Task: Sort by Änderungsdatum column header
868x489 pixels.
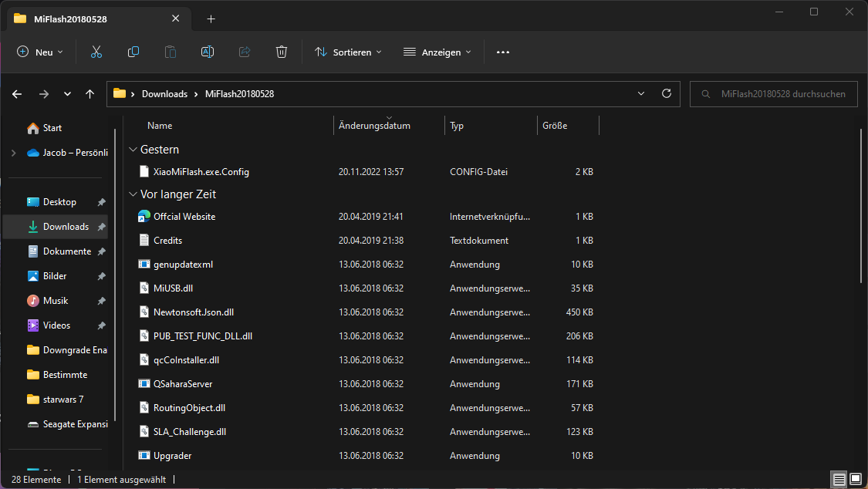Action: tap(375, 126)
